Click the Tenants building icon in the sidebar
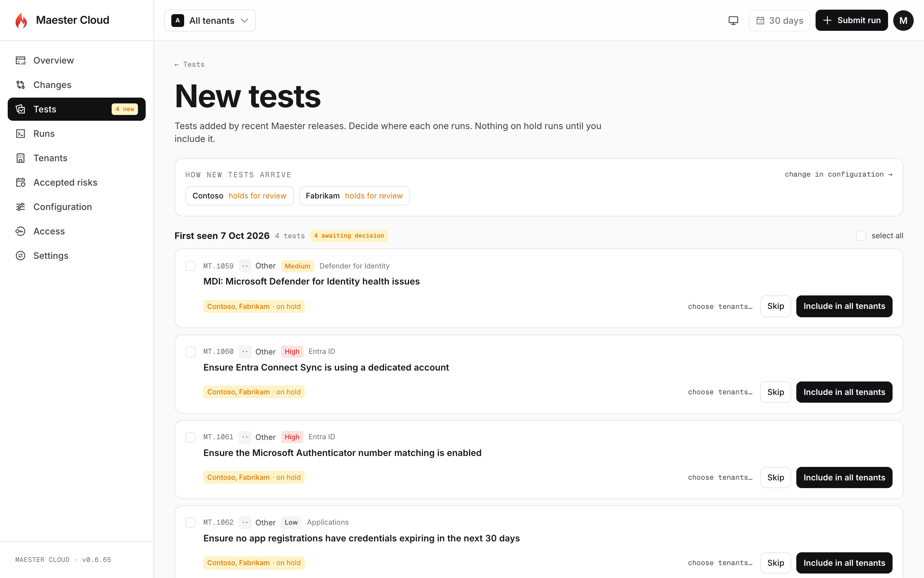924x578 pixels. pos(21,158)
